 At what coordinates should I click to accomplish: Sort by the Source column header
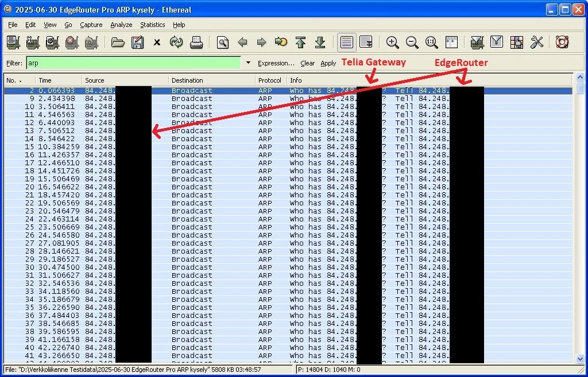(x=125, y=80)
